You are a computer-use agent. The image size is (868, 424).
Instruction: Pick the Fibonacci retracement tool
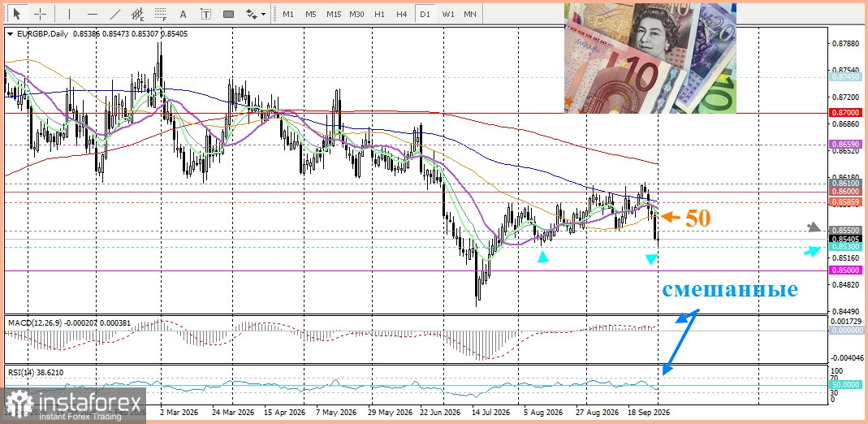tap(161, 14)
